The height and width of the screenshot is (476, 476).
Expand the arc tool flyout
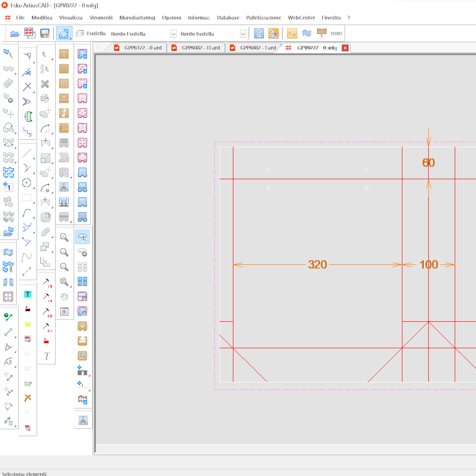[34, 218]
